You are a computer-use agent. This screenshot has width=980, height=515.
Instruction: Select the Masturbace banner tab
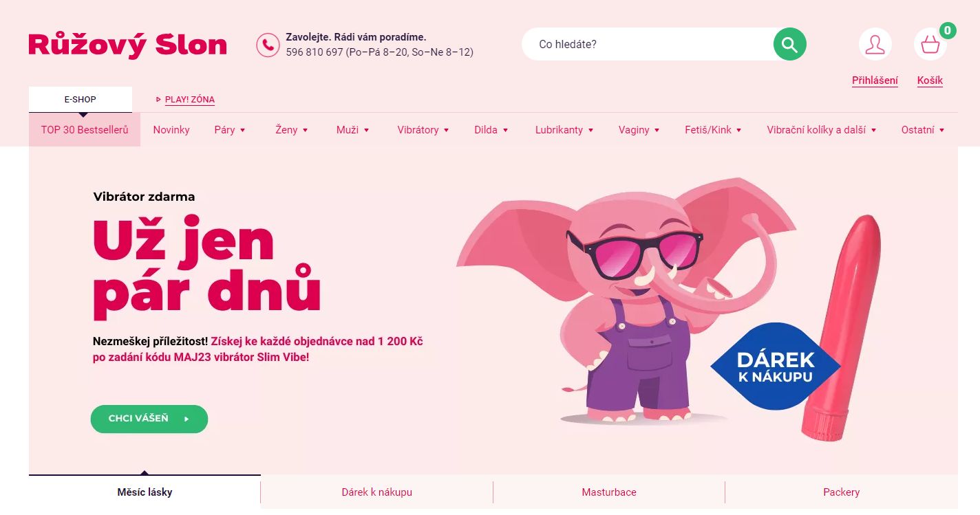coord(609,492)
